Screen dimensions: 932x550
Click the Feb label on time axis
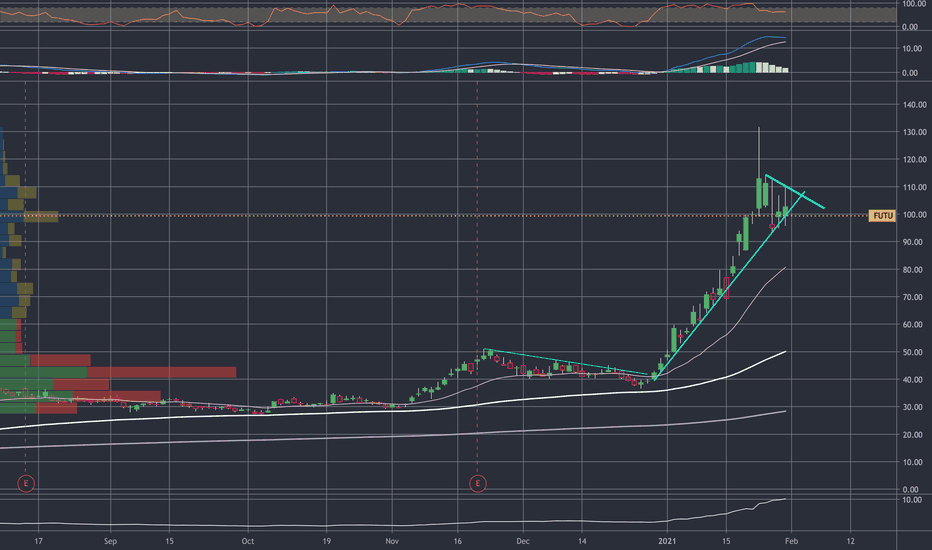791,541
